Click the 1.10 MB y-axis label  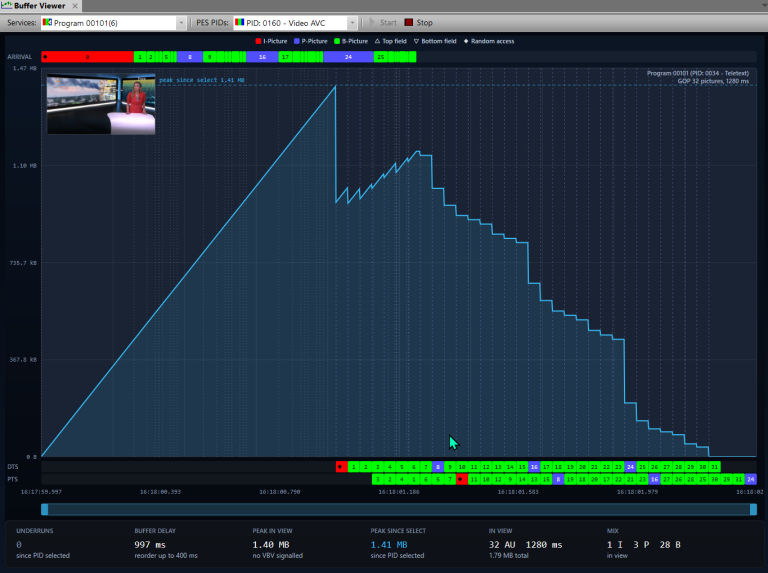click(x=24, y=166)
